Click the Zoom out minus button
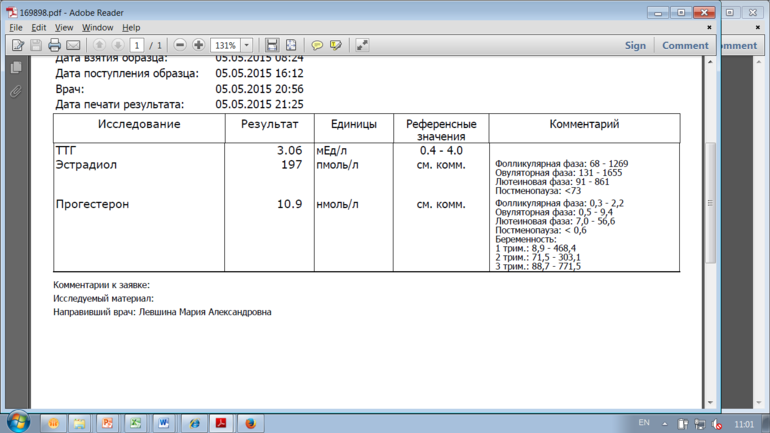 (180, 45)
